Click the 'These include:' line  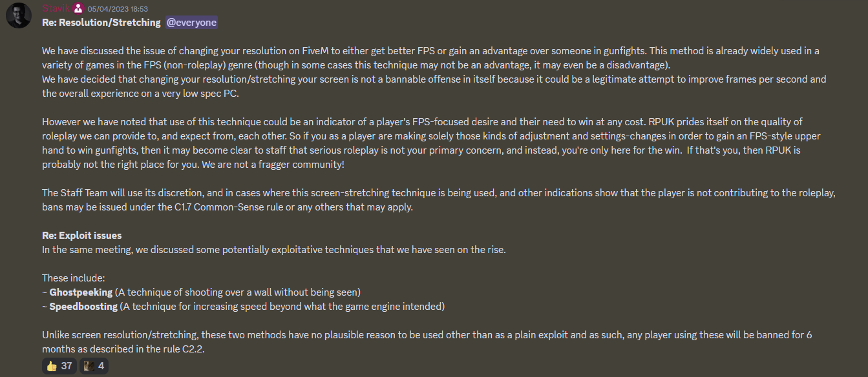[74, 278]
